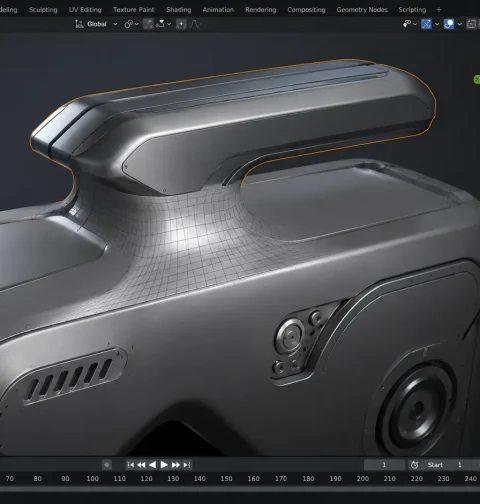This screenshot has width=480, height=504.
Task: Click frame 100 on the timeline ruler
Action: click(93, 479)
